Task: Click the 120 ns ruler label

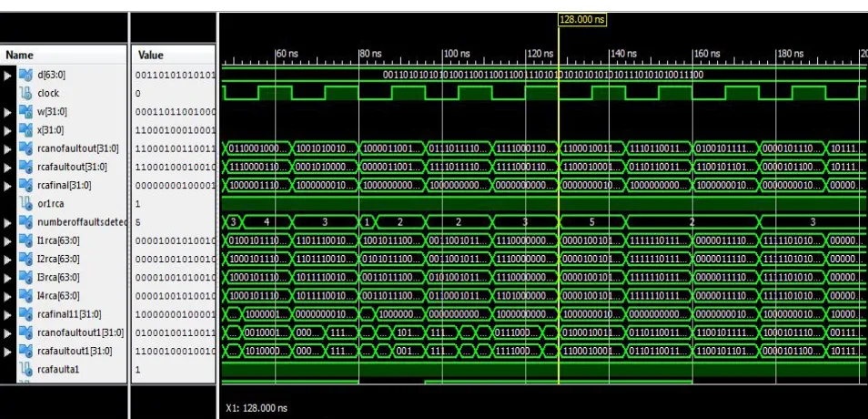Action: (x=540, y=54)
